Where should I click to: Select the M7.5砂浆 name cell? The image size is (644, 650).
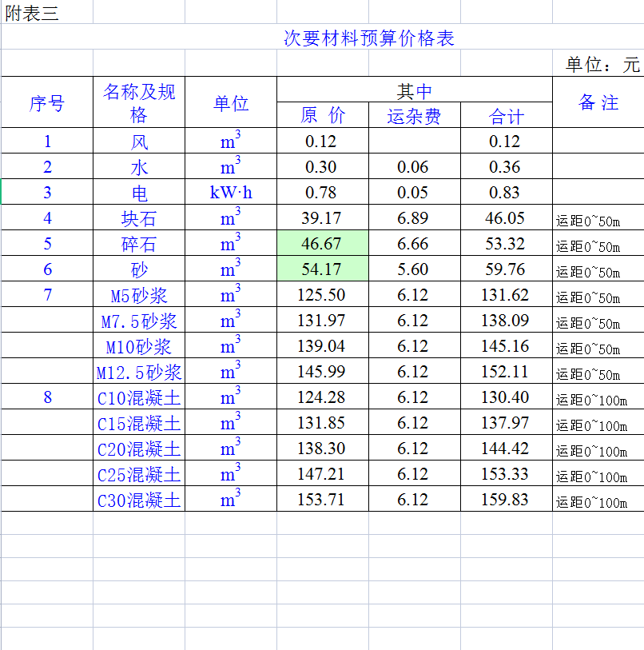tap(139, 320)
